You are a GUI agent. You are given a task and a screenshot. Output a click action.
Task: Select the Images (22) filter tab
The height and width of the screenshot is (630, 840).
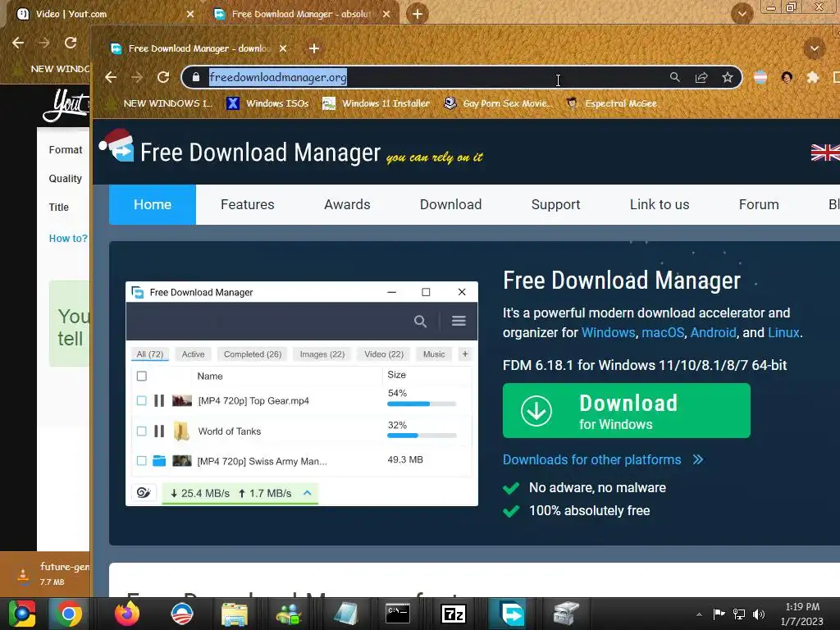[322, 354]
